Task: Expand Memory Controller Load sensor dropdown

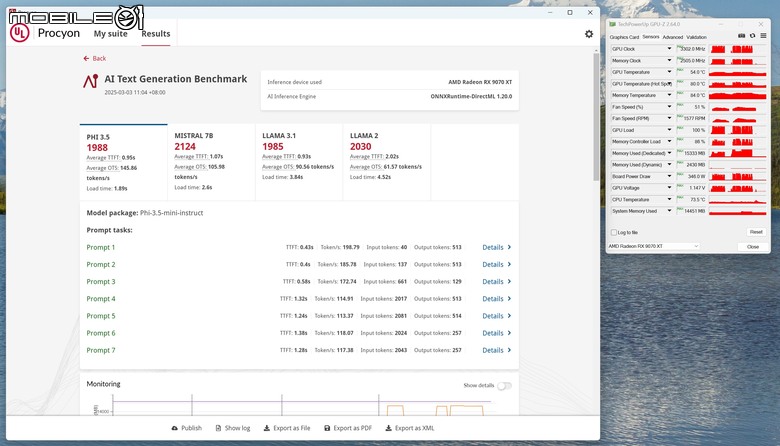Action: (x=670, y=142)
